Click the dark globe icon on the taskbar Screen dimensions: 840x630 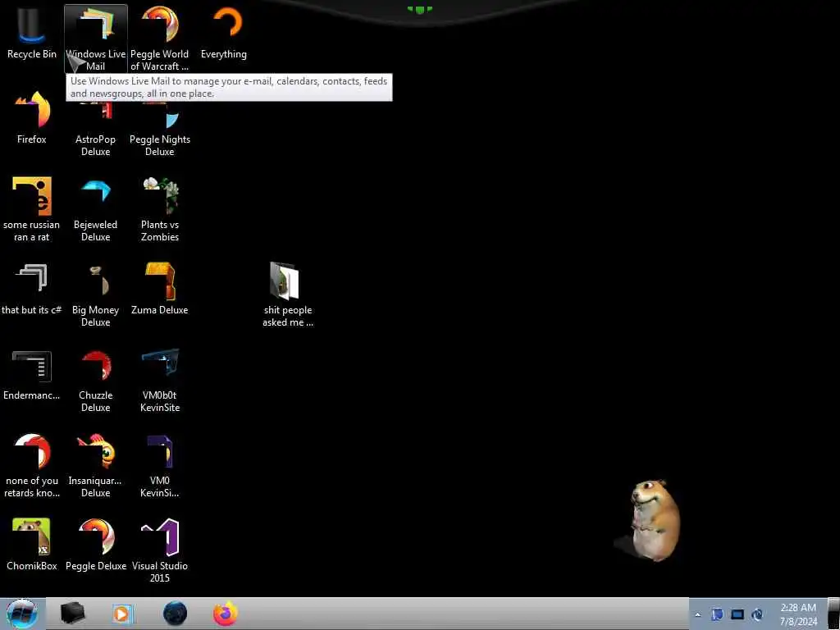pos(176,614)
